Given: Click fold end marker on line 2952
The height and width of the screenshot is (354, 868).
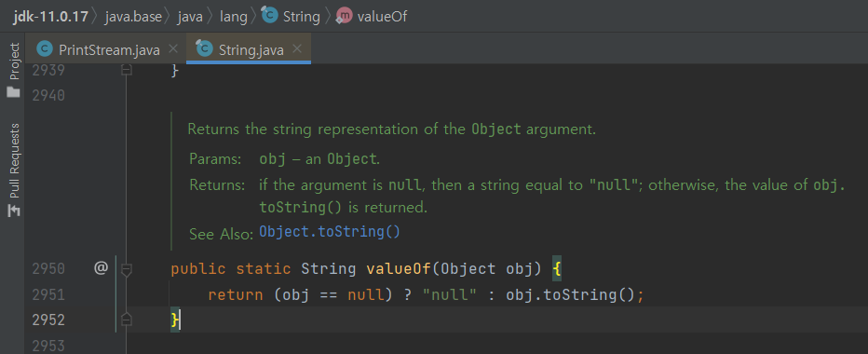Looking at the screenshot, I should point(127,320).
